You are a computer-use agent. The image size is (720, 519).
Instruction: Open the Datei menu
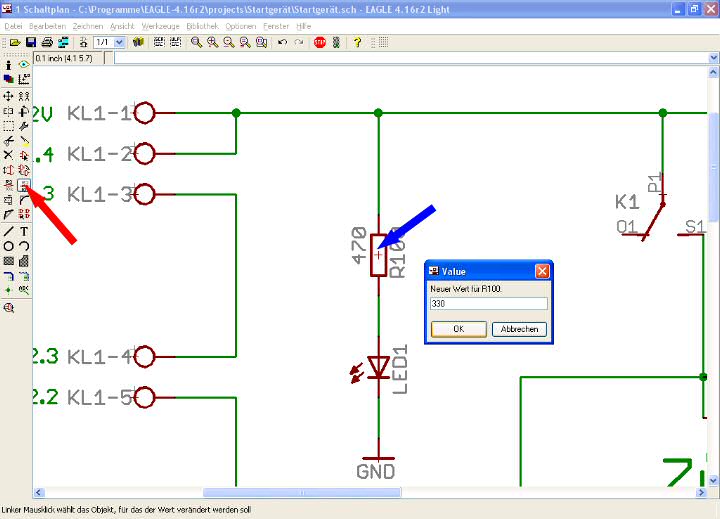click(x=13, y=25)
